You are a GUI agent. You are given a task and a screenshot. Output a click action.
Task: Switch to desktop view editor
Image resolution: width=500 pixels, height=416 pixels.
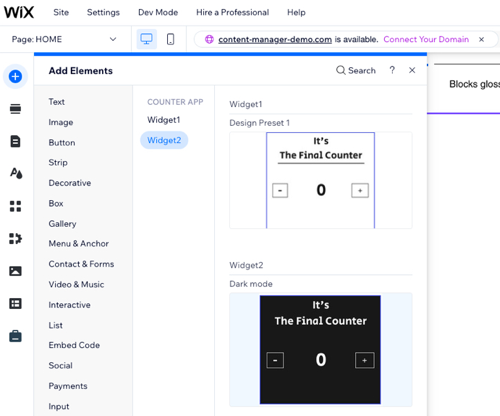[147, 39]
